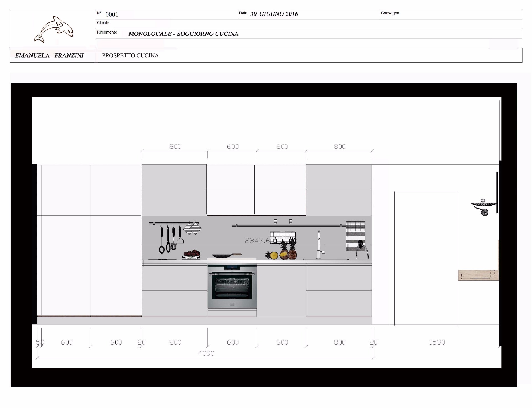
Task: Click the dolphin logo in the title block
Action: [54, 30]
